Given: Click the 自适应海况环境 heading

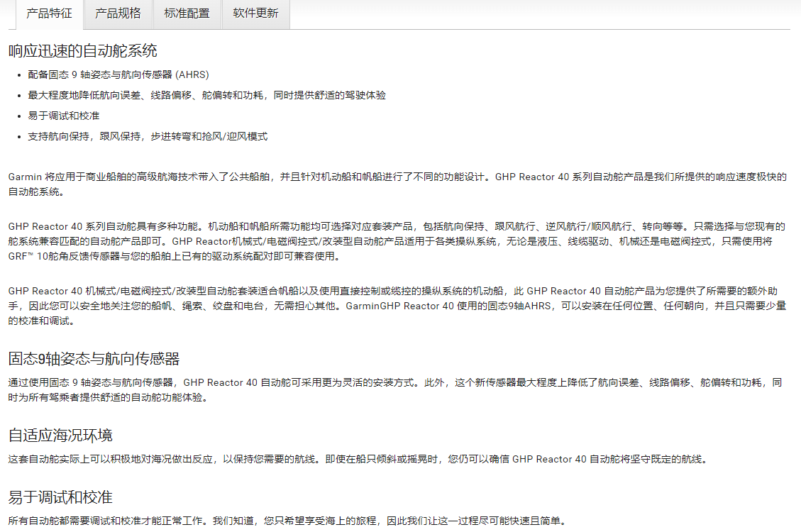Looking at the screenshot, I should [60, 435].
